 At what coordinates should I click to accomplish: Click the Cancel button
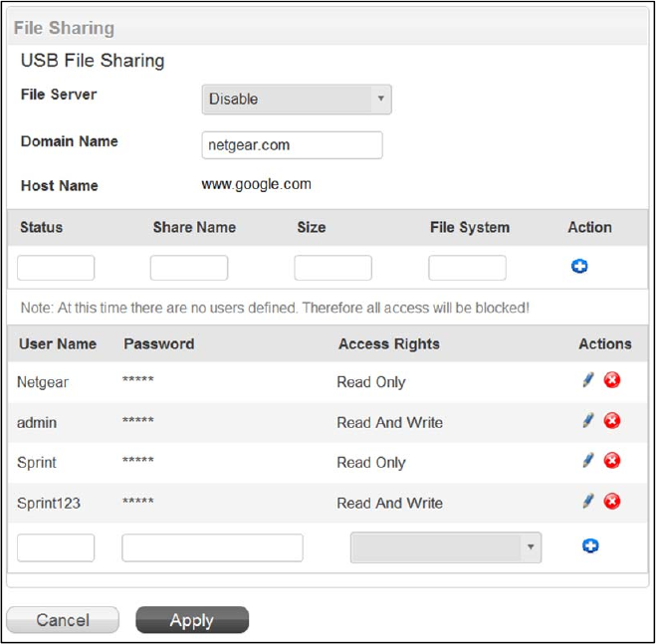click(x=63, y=620)
